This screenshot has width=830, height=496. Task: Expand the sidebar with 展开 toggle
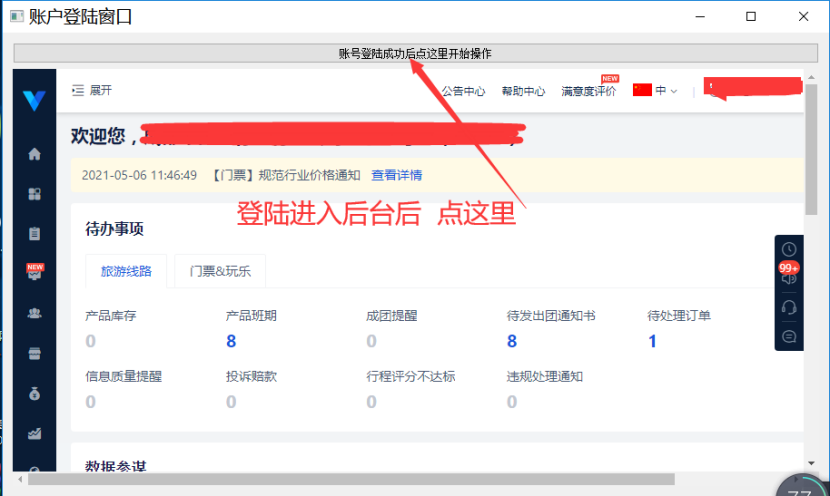coord(92,90)
